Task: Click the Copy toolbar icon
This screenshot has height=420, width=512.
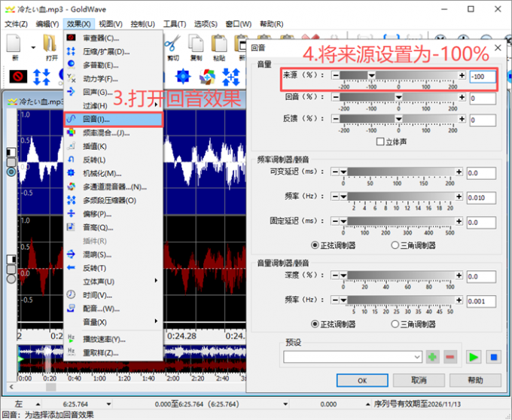Action: 196,44
